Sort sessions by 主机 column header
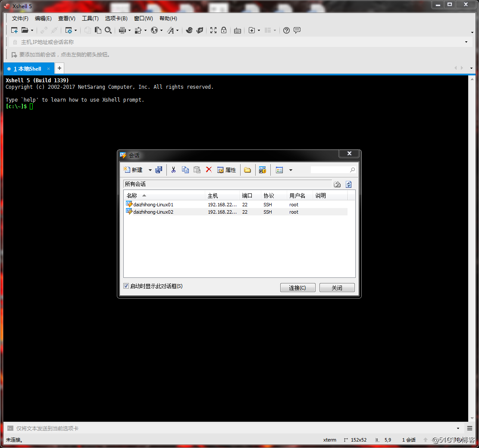479x448 pixels. pos(222,196)
